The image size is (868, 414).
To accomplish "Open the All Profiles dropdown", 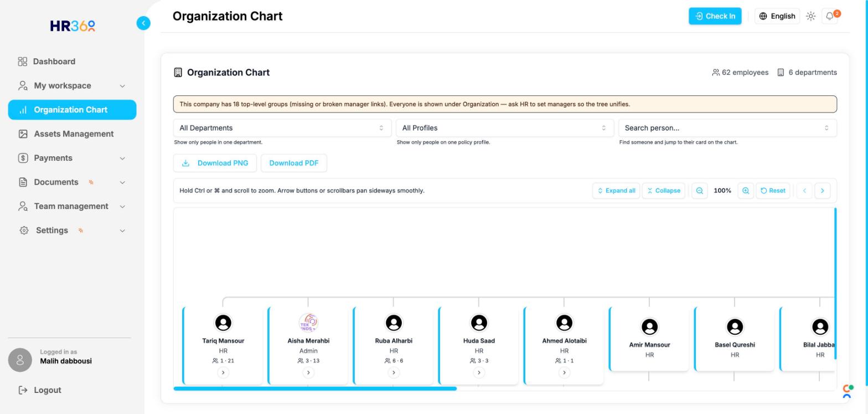I will pos(505,128).
